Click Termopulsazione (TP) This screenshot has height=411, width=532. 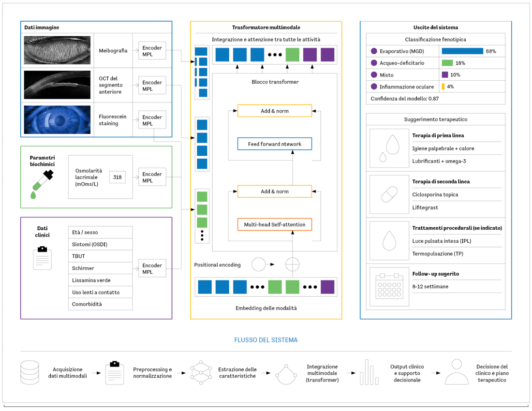coord(438,254)
